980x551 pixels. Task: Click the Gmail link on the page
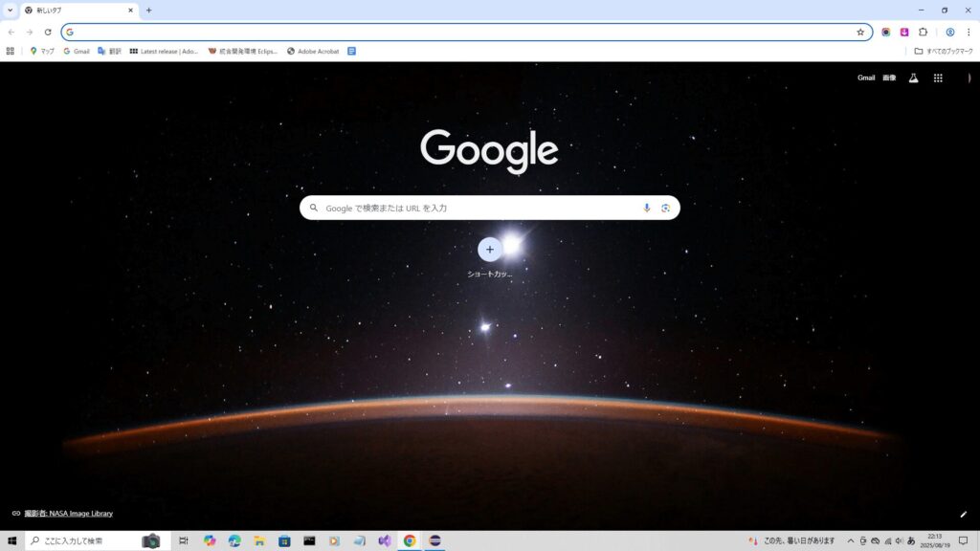(x=865, y=78)
